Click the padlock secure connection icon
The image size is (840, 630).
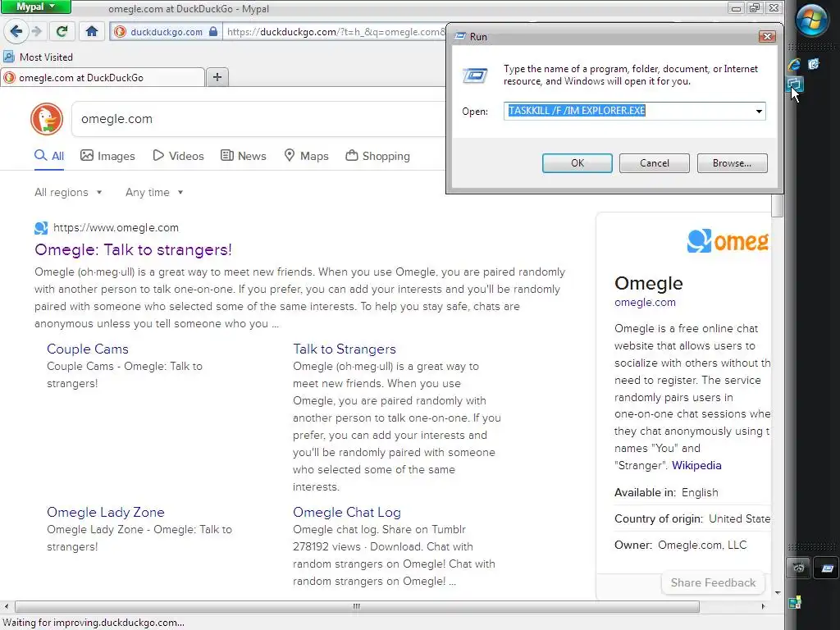213,31
